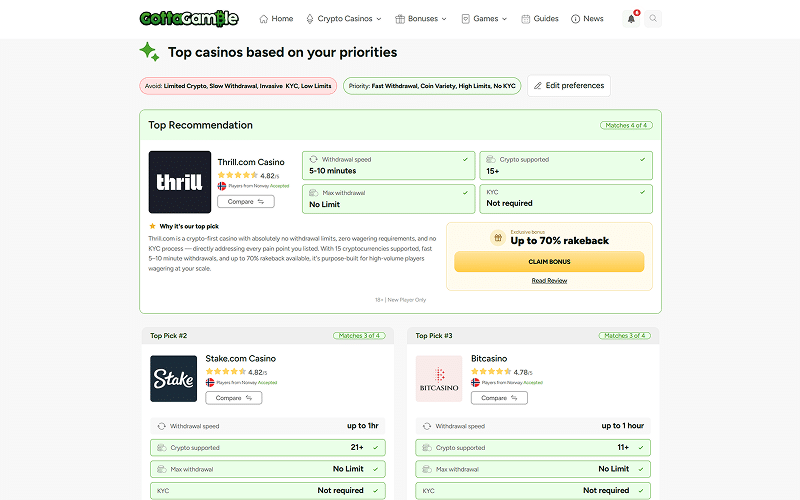The height and width of the screenshot is (500, 800).
Task: Click the Stake Crypto supported icon
Action: pos(162,447)
